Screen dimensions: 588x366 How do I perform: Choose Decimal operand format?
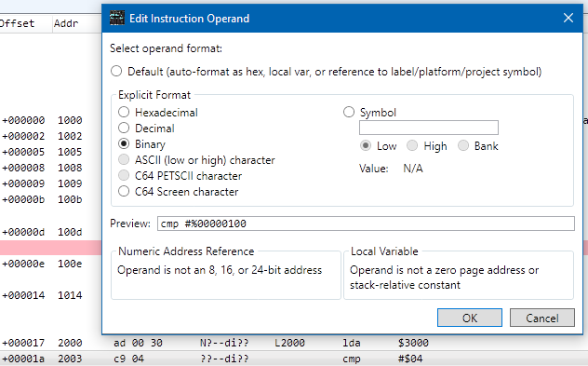[x=124, y=128]
